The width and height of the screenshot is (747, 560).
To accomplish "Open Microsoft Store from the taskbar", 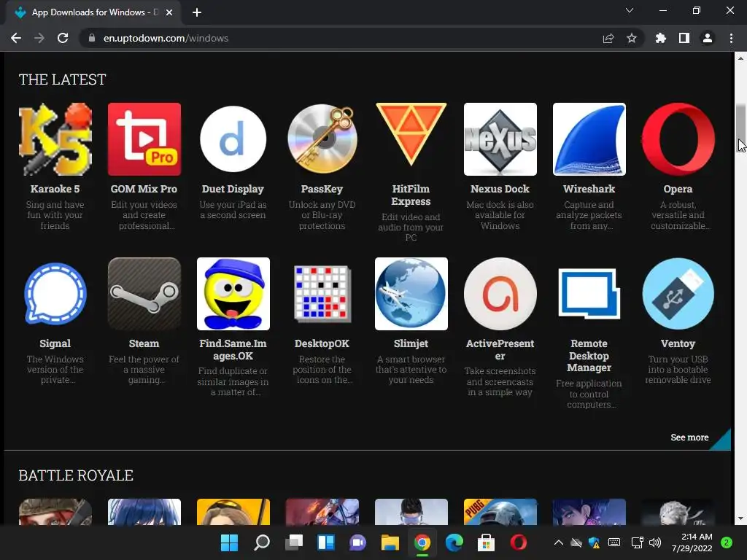I will point(486,542).
